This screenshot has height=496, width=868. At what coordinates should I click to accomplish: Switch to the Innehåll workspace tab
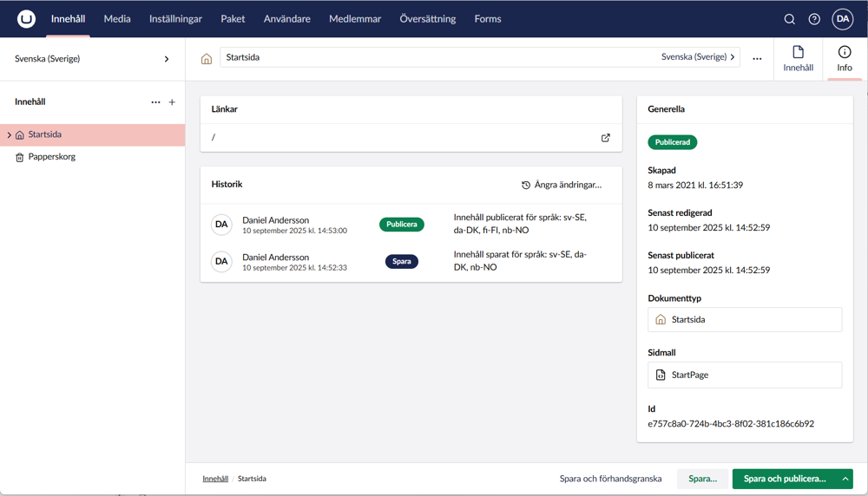[x=798, y=59]
